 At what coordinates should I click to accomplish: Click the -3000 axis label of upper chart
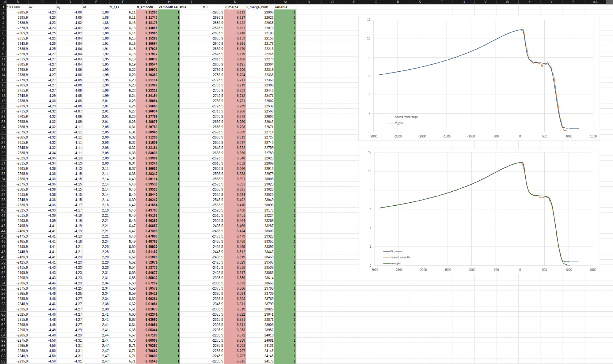373,137
